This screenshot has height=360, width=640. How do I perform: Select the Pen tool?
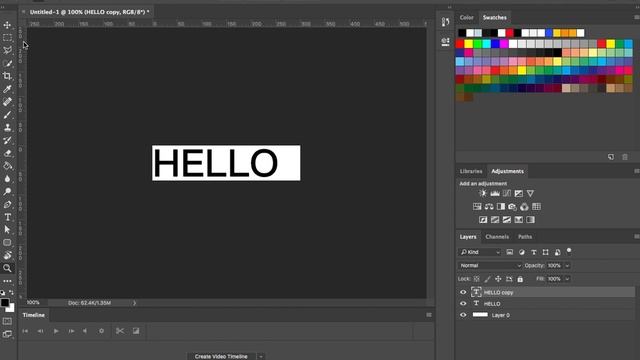point(7,204)
